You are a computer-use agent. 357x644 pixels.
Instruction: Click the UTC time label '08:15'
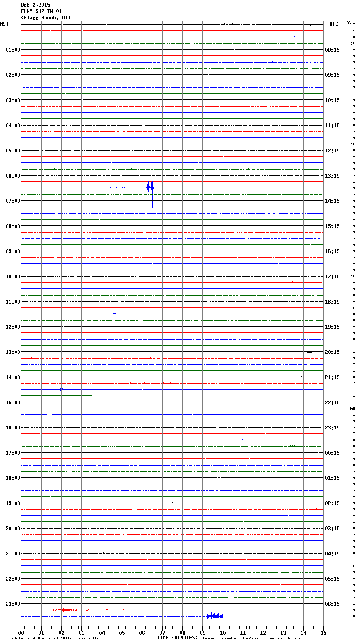pos(332,50)
